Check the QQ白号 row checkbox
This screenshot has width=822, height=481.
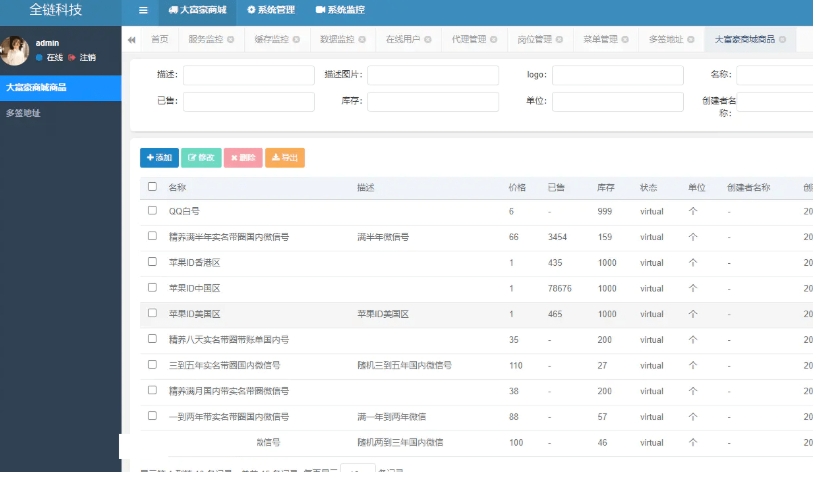[153, 211]
